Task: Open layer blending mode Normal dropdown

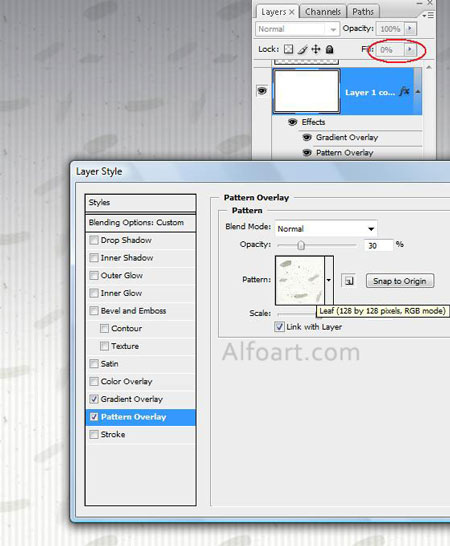Action: tap(297, 29)
